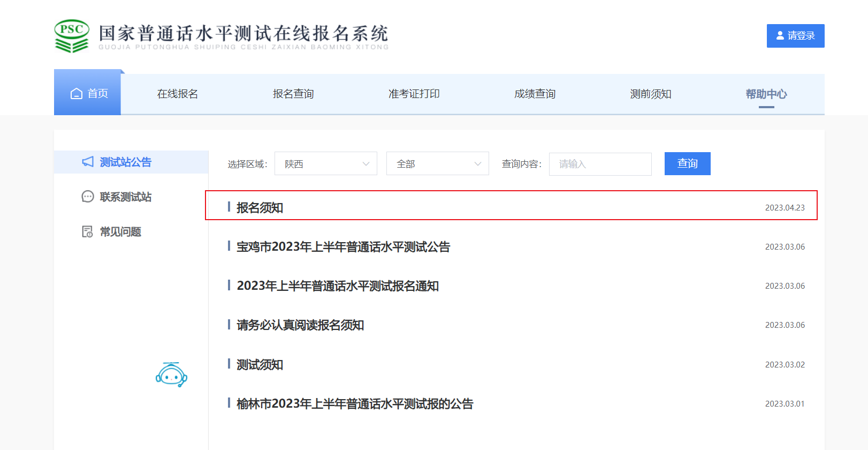Click the megaphone icon beside 测试站公告

tap(88, 162)
